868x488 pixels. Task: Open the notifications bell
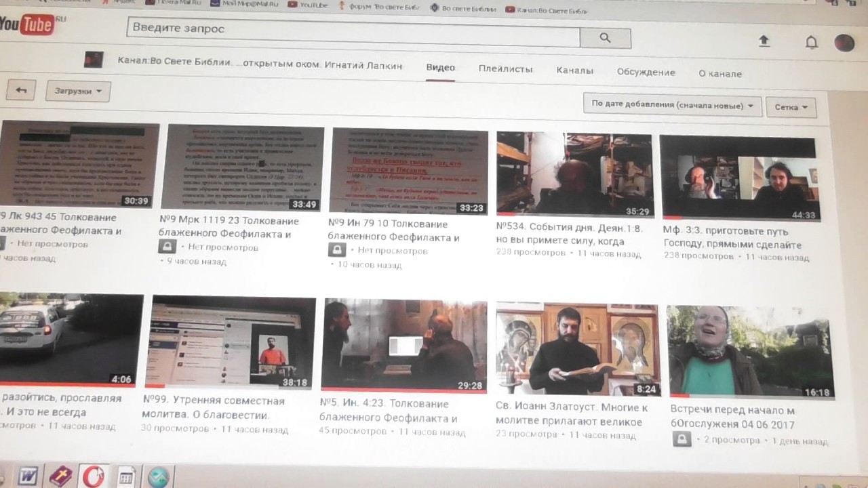click(811, 42)
